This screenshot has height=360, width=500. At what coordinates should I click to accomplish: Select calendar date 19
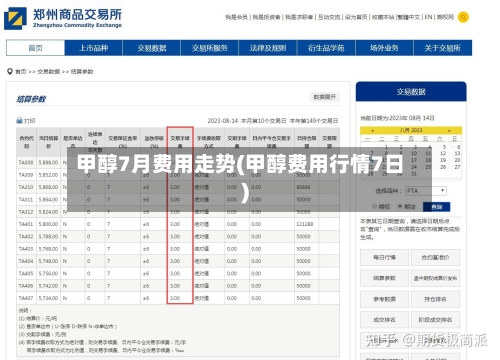click(x=443, y=160)
